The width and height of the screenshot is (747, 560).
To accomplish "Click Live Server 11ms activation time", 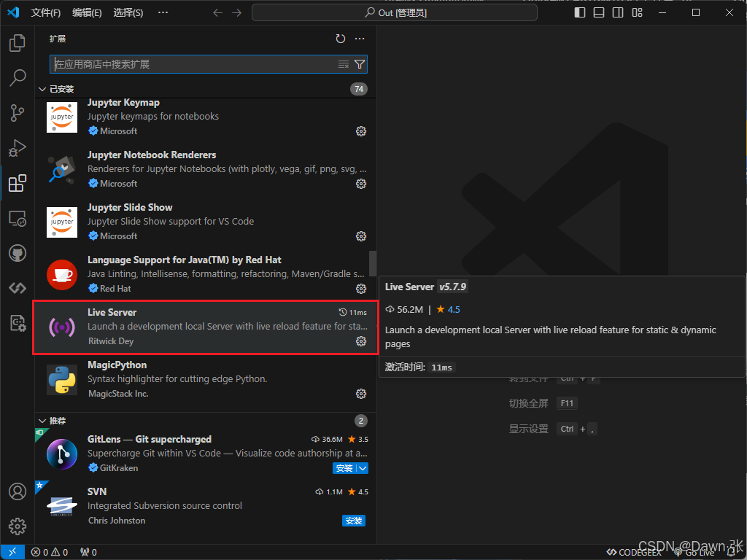I will coord(352,312).
